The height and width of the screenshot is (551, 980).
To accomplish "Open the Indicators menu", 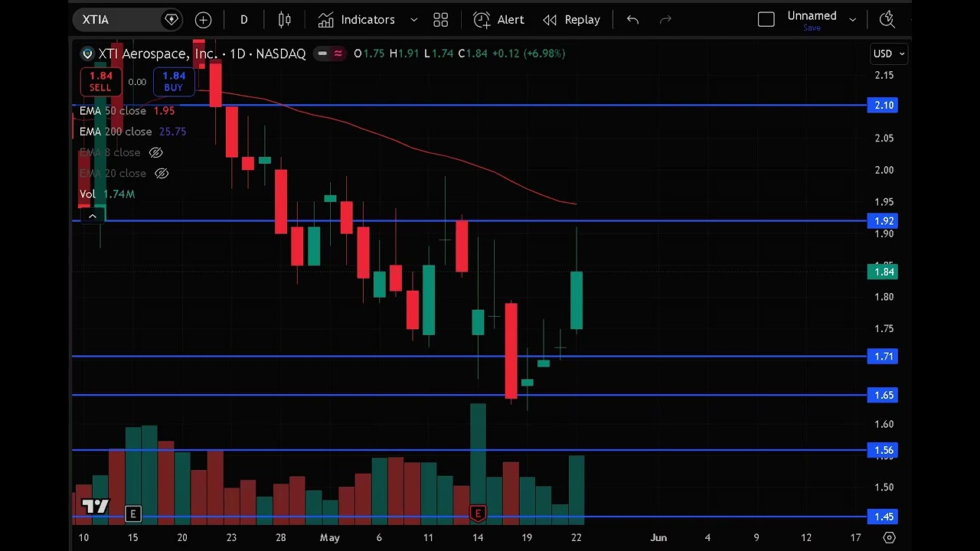I will point(358,20).
